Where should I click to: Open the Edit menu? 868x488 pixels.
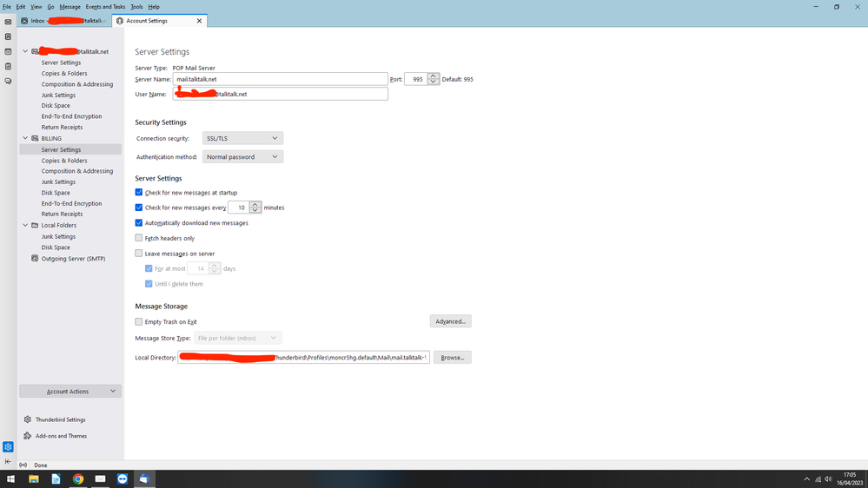(21, 7)
